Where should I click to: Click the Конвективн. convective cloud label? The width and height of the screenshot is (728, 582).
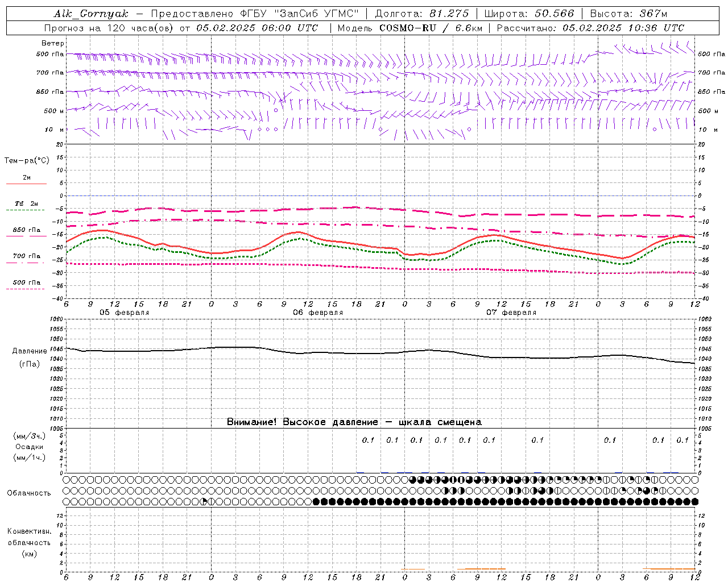click(x=29, y=531)
